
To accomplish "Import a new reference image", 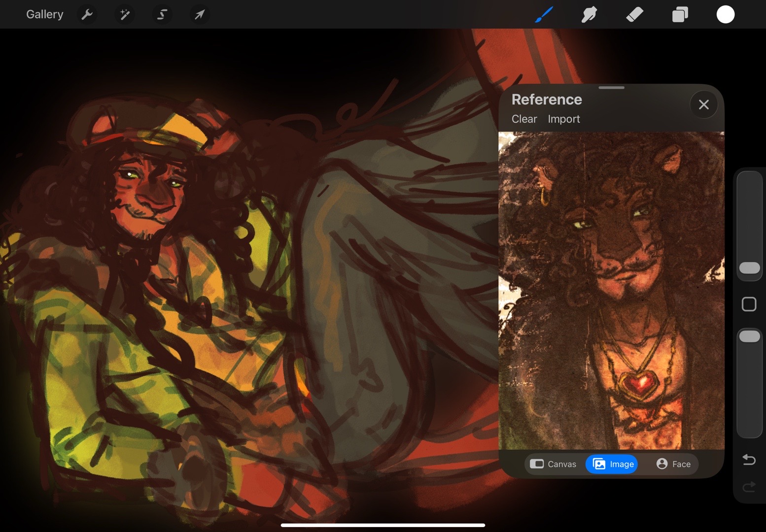I will pyautogui.click(x=564, y=119).
